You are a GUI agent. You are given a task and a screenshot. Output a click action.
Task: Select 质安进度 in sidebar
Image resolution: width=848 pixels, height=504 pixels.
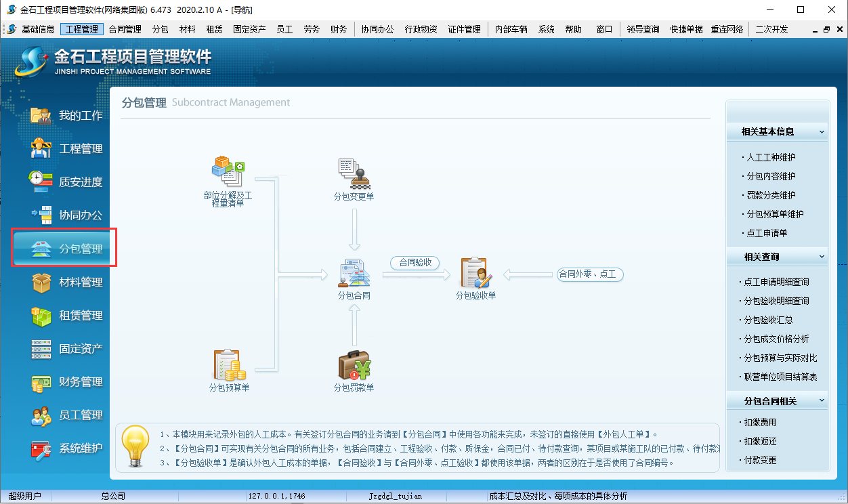click(66, 182)
